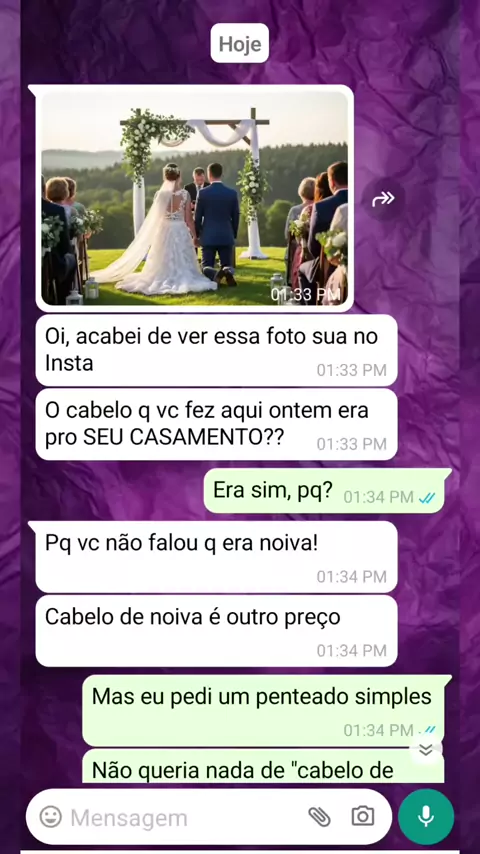Check read ticks on "Era sim, pq?"
Image resolution: width=480 pixels, height=854 pixels.
(x=427, y=497)
